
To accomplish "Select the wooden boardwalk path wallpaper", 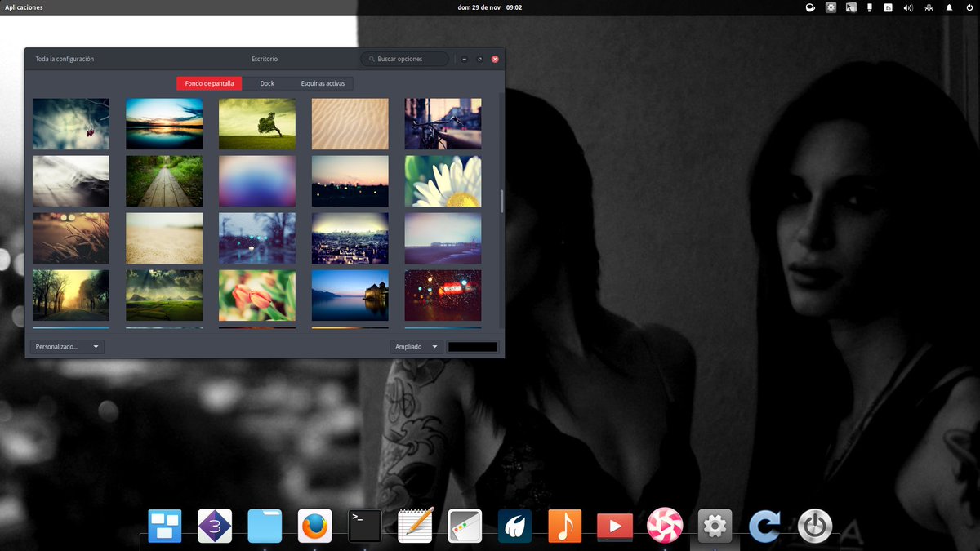I will coord(164,181).
